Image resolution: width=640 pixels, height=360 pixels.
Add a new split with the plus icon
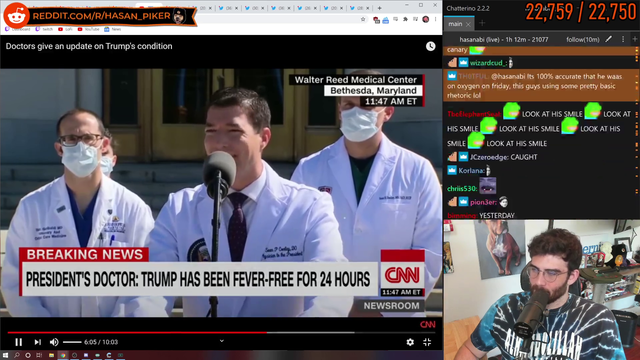635,39
